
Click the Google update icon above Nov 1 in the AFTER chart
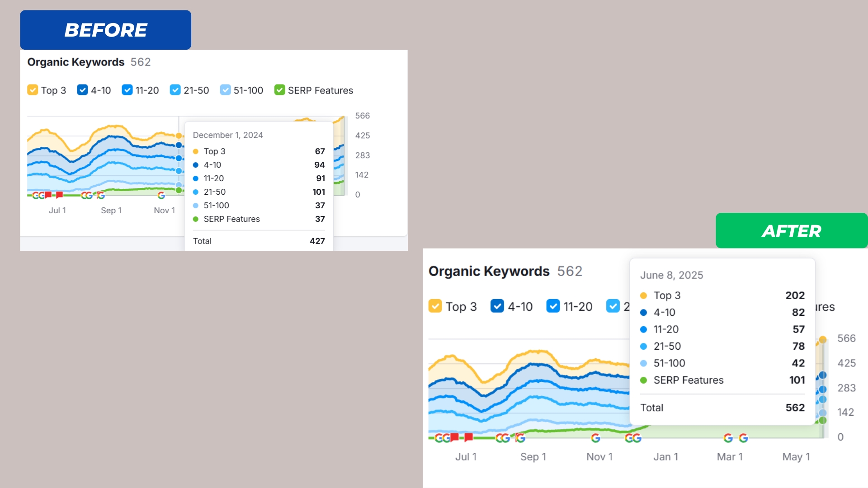click(x=596, y=438)
